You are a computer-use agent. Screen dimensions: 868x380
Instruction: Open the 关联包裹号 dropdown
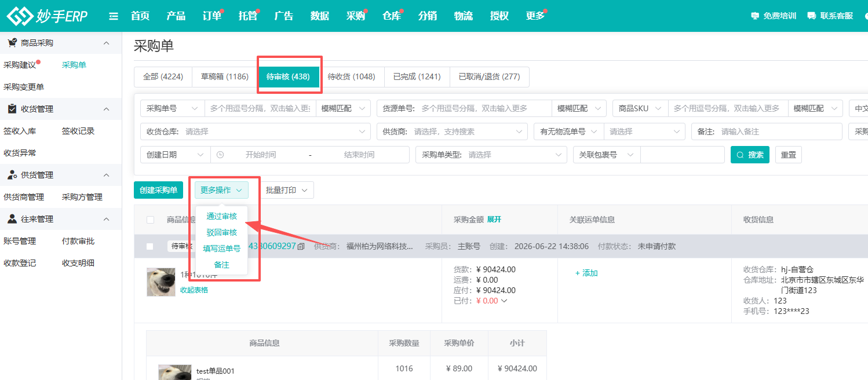[607, 155]
